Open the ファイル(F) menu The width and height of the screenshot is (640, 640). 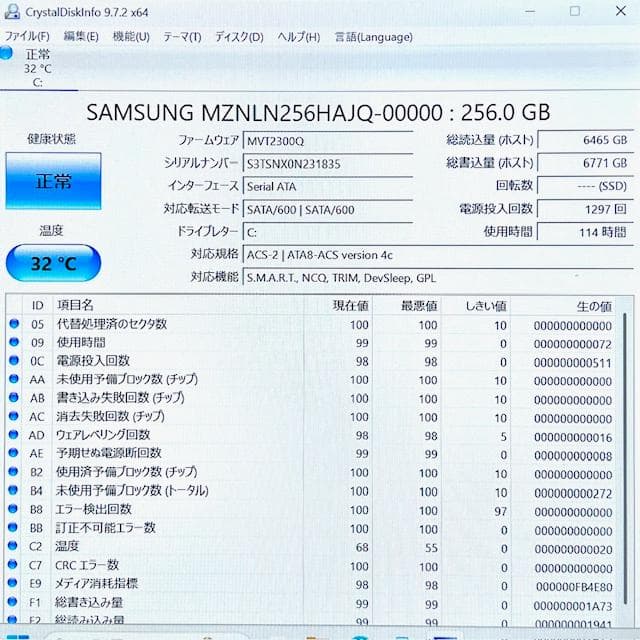[27, 37]
